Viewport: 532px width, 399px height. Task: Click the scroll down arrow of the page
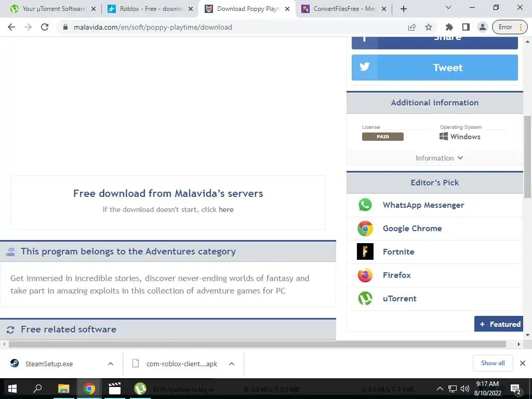point(527,335)
